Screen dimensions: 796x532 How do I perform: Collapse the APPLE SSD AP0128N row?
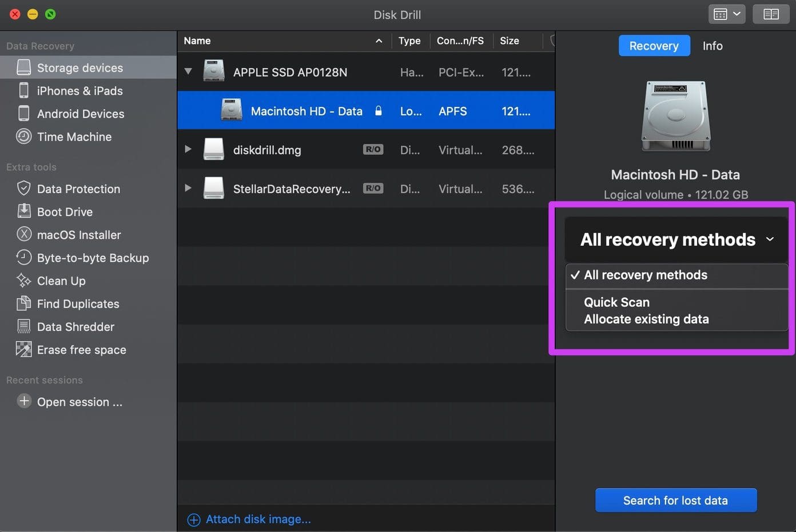[188, 71]
